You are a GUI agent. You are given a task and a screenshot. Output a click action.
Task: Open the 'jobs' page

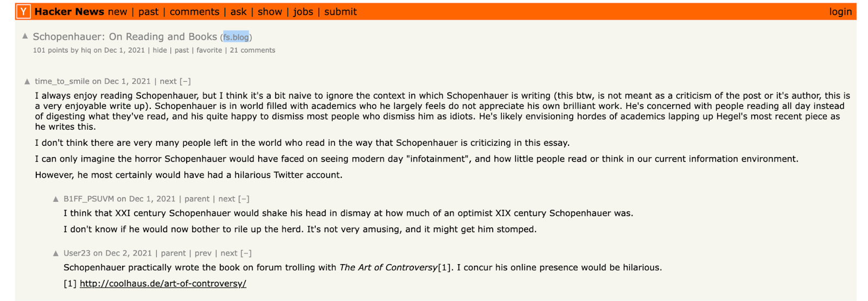(303, 12)
